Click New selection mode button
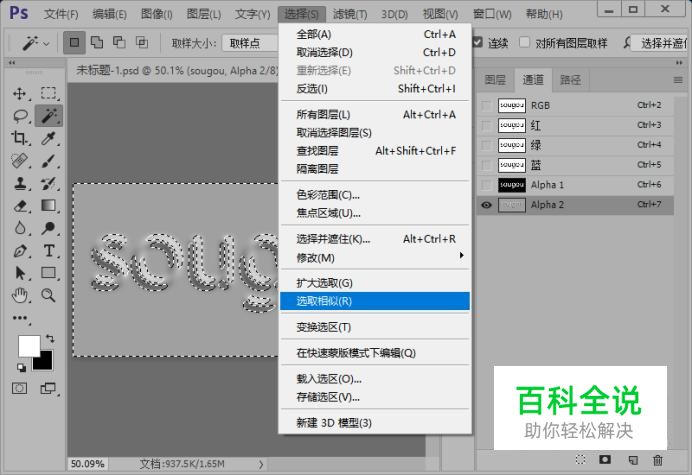 coord(74,42)
